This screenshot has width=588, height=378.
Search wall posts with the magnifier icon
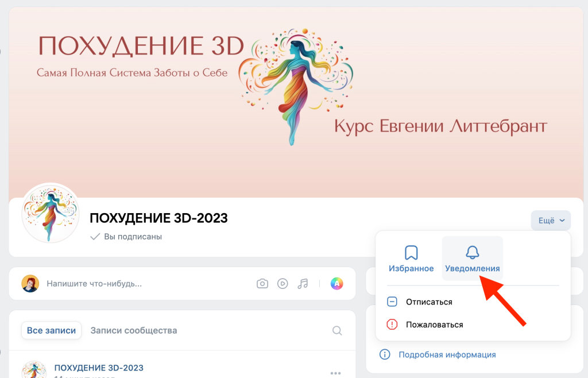pos(337,330)
